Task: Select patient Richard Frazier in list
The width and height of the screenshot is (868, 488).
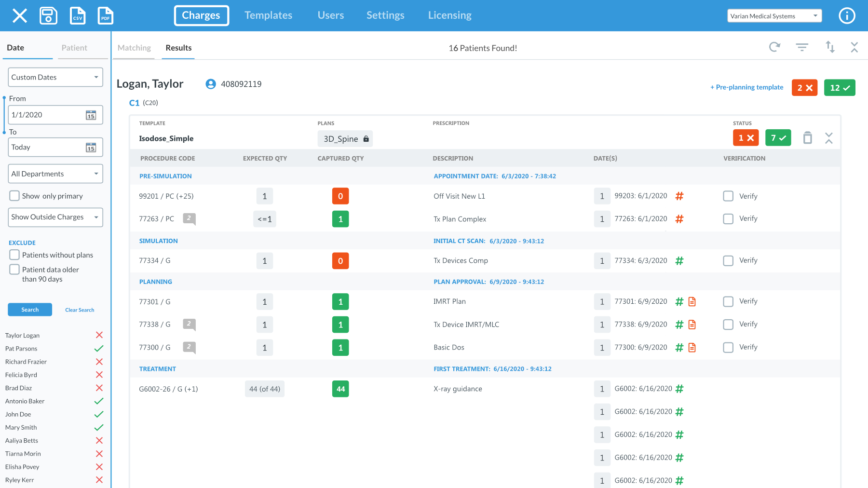Action: coord(54,362)
